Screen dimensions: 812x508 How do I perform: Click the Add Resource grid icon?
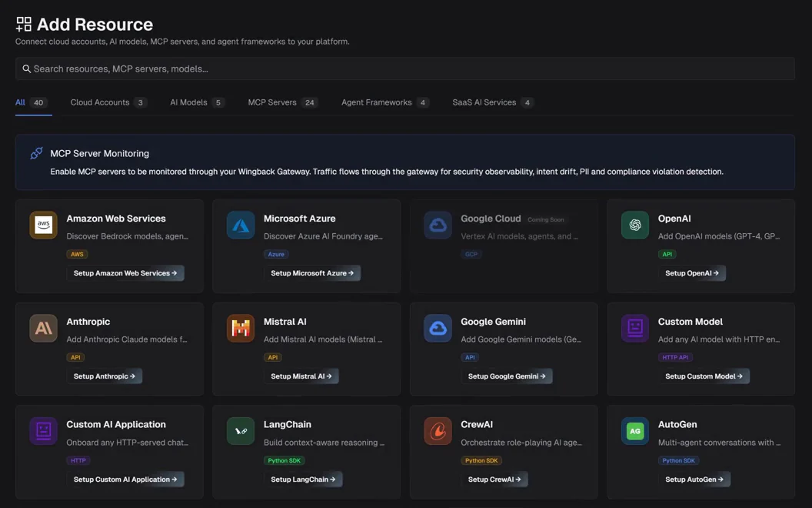(x=24, y=25)
